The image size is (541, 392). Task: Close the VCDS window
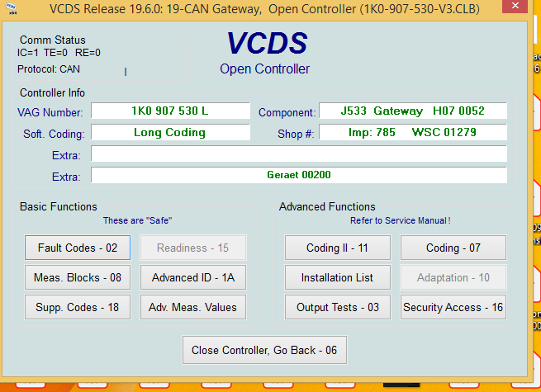click(x=515, y=6)
